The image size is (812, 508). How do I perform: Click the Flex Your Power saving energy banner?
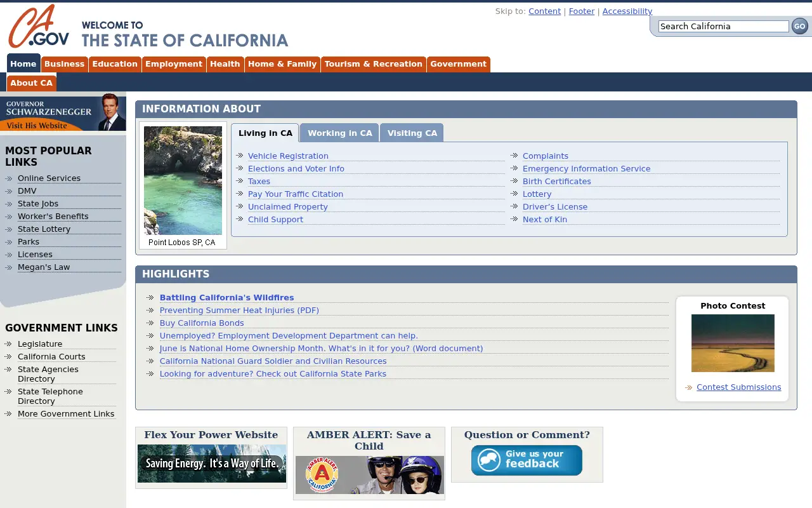click(x=212, y=464)
